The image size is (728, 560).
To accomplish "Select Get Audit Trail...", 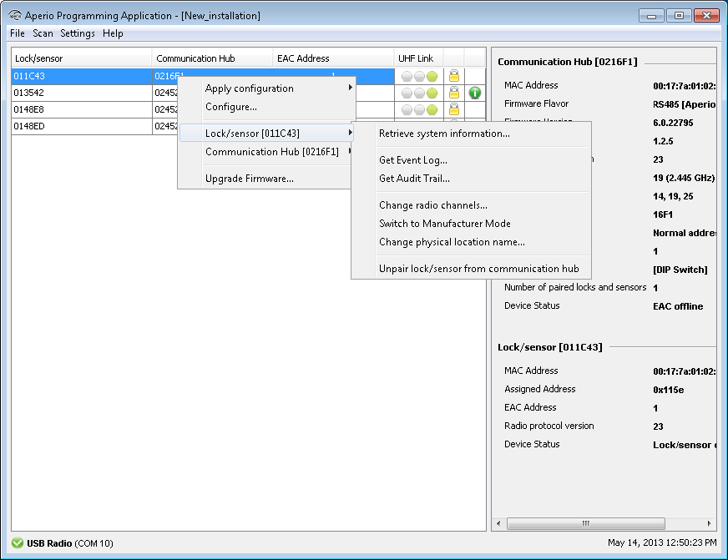I will [471, 179].
